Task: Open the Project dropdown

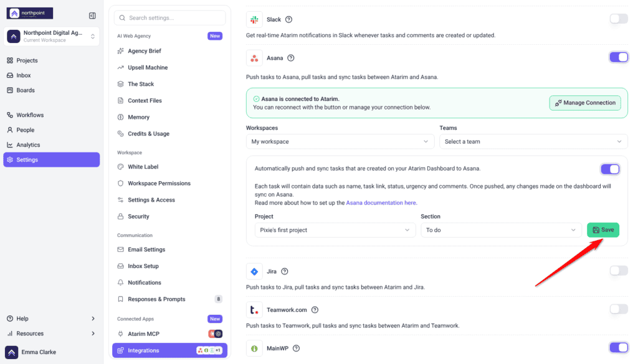Action: point(335,230)
